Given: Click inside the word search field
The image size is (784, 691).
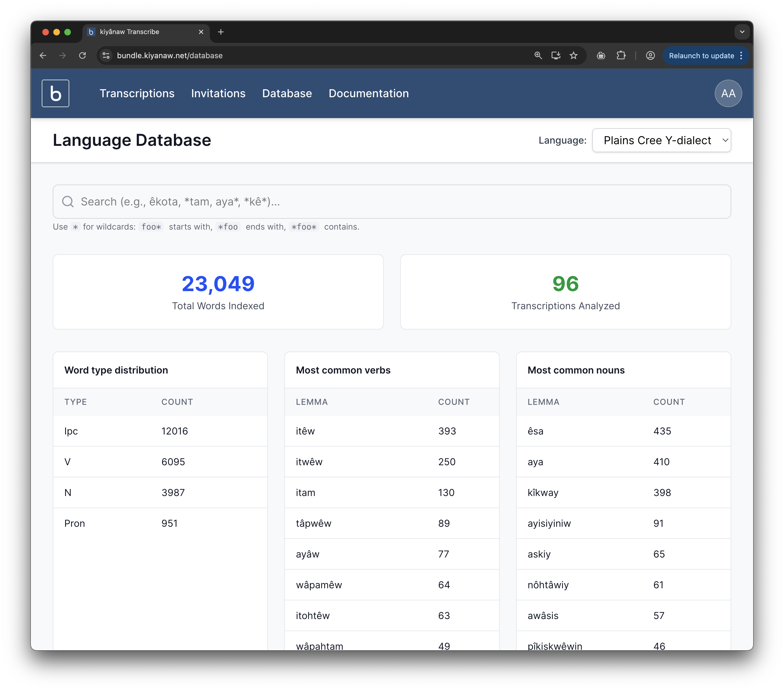Looking at the screenshot, I should point(268,201).
